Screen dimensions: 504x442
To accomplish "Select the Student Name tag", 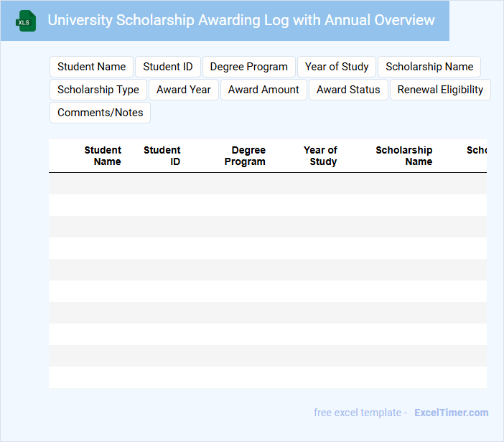I will [92, 67].
